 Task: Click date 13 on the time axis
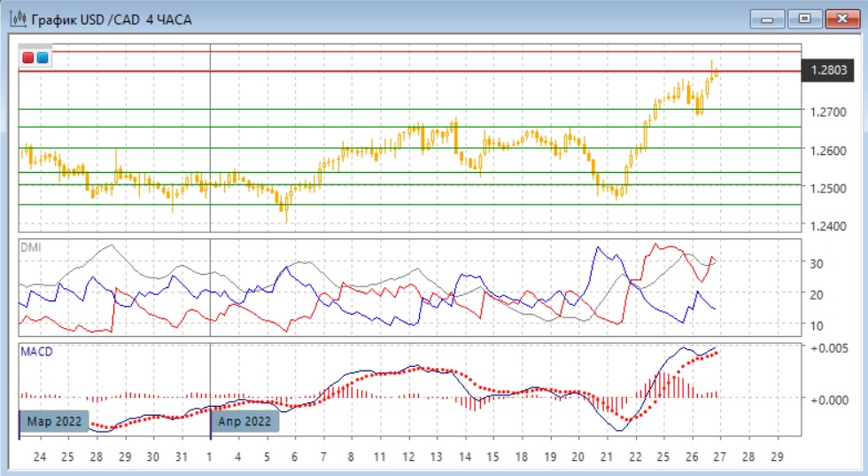[436, 457]
